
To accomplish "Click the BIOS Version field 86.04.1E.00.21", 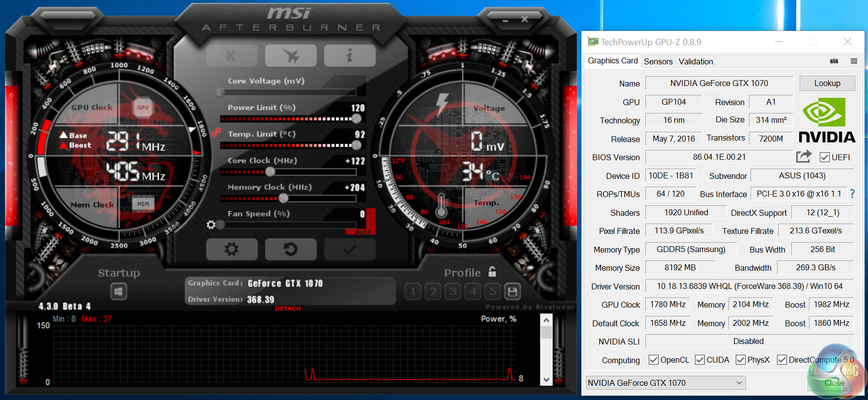I will [719, 157].
